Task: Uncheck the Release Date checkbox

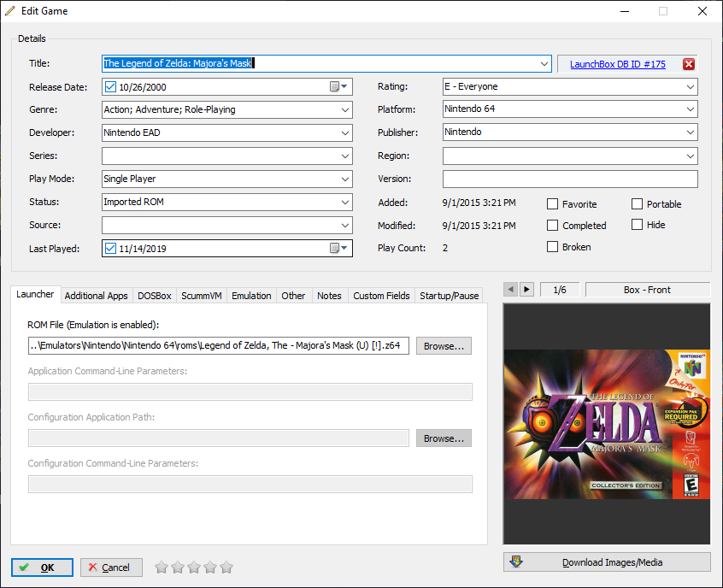Action: coord(110,86)
